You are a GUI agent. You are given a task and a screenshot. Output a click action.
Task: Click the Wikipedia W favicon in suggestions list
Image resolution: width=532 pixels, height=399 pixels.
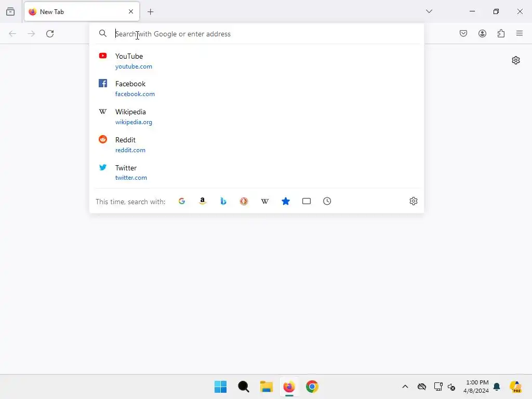(x=103, y=111)
